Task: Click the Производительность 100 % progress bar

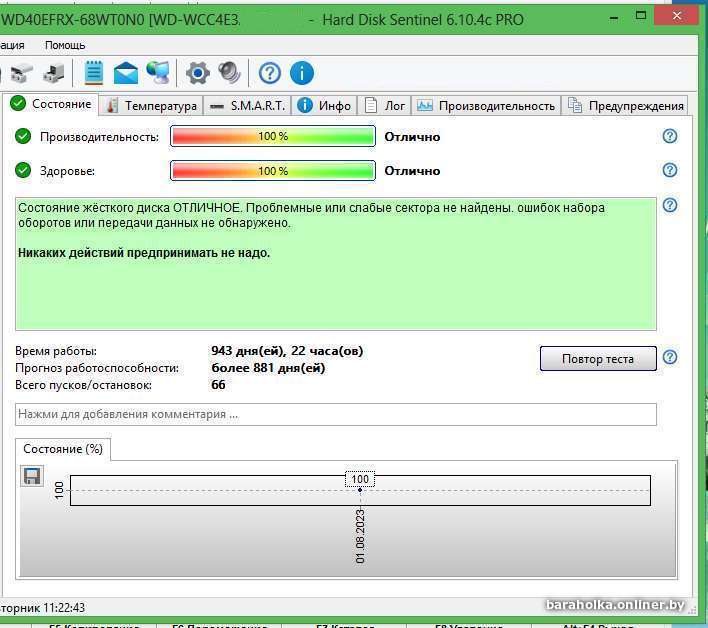Action: [x=273, y=136]
